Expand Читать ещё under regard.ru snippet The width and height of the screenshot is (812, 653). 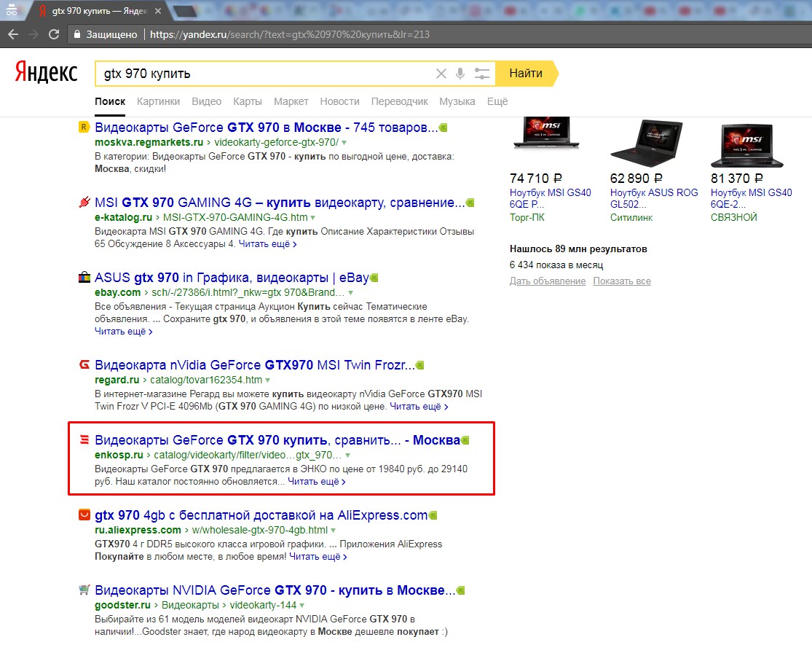click(x=419, y=407)
